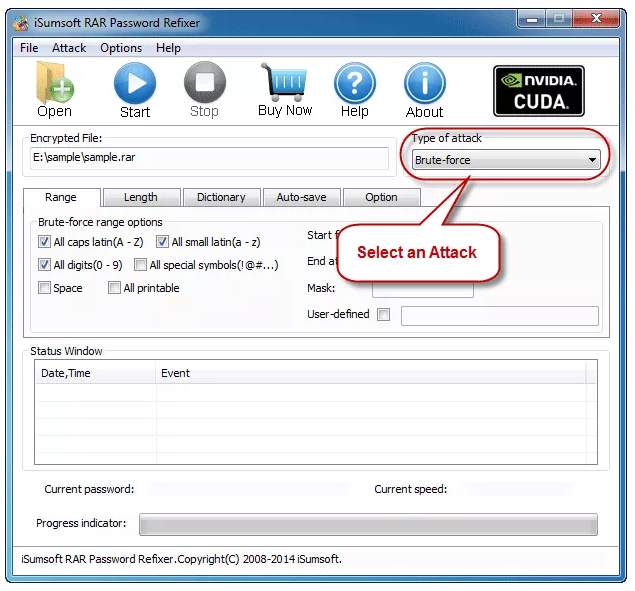Click the Event column header

pos(371,373)
